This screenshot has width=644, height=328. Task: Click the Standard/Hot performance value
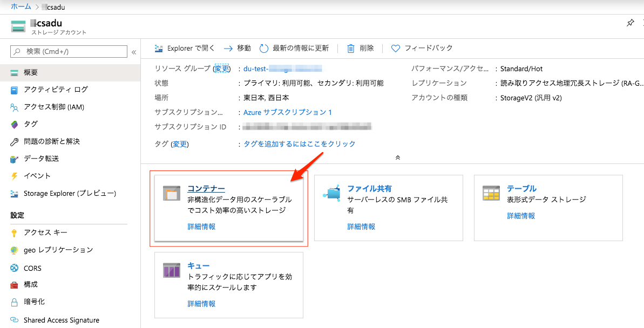pos(521,69)
